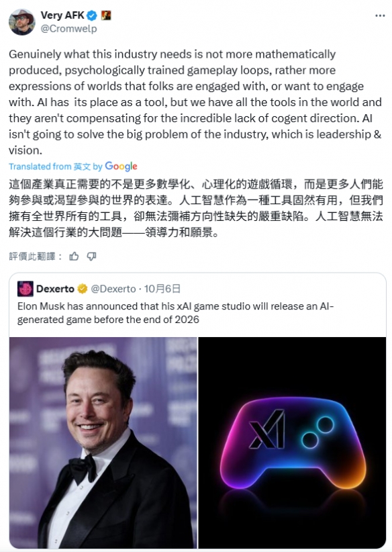Open the Dexerto display name
Screen dimensions: 392x552
tap(55, 289)
